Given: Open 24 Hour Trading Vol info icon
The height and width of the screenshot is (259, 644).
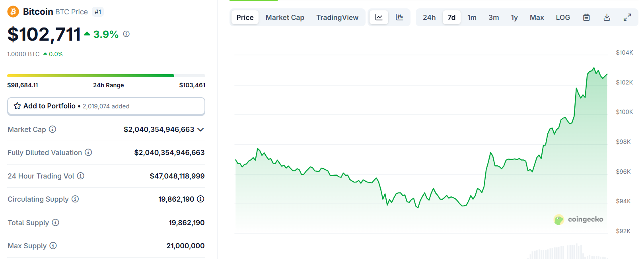Looking at the screenshot, I should point(81,176).
